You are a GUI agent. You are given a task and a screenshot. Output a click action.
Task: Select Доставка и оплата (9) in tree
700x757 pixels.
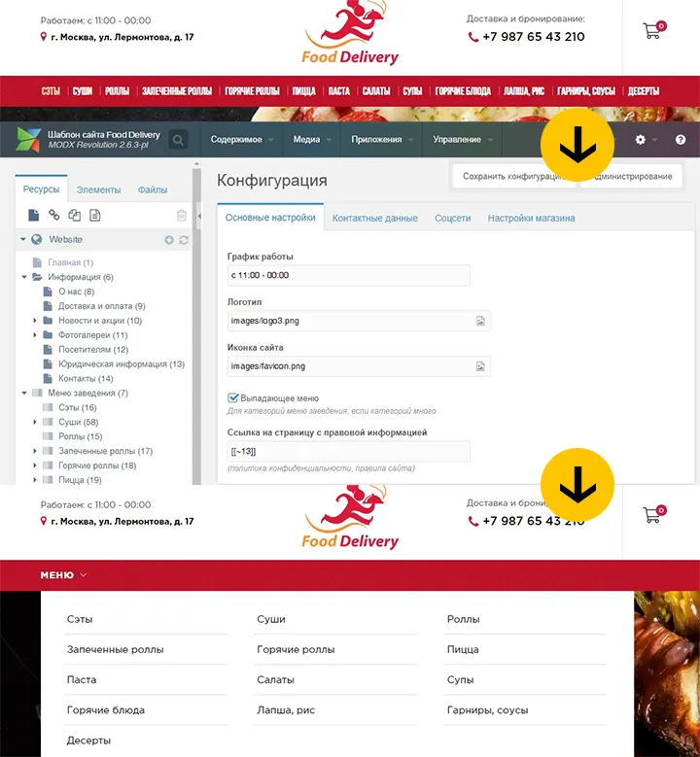[x=102, y=306]
